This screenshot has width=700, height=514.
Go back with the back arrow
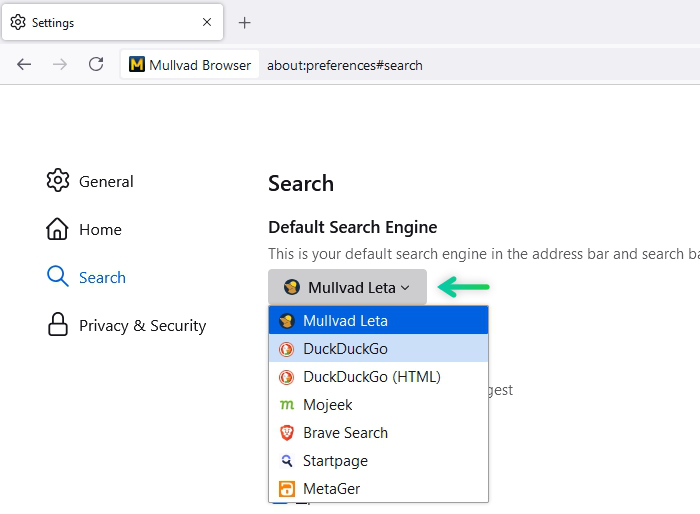click(24, 65)
